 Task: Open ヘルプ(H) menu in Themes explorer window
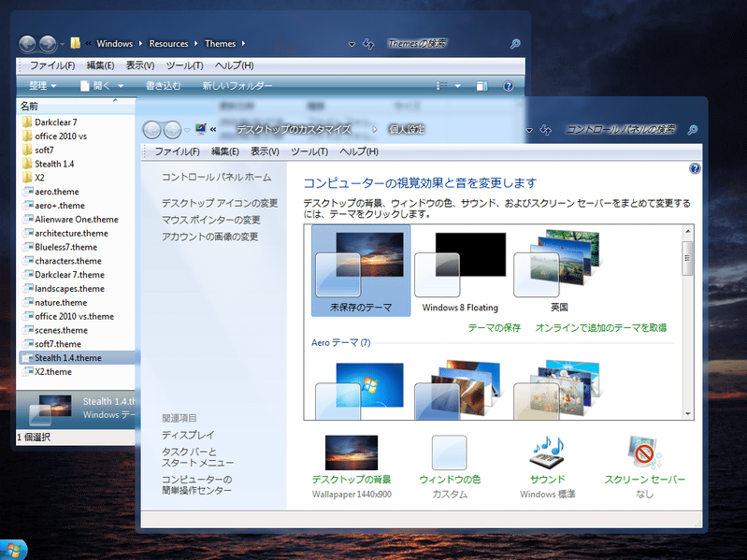point(235,65)
